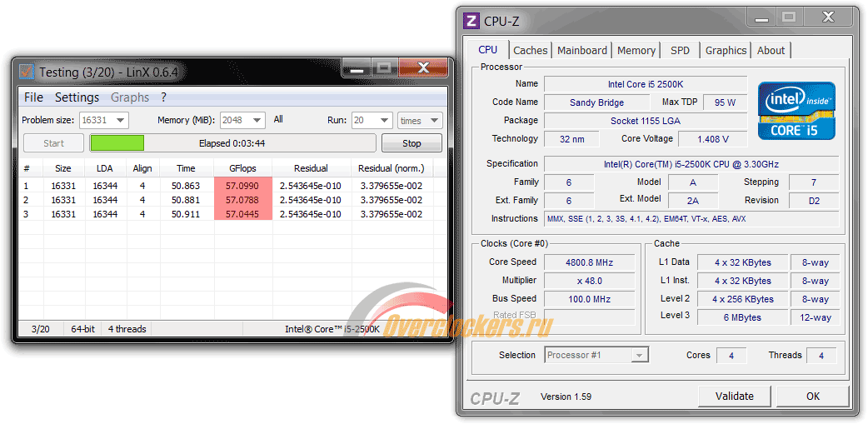Click the Level 2 cache 4 x 256 KBytes
The height and width of the screenshot is (424, 868).
click(741, 299)
